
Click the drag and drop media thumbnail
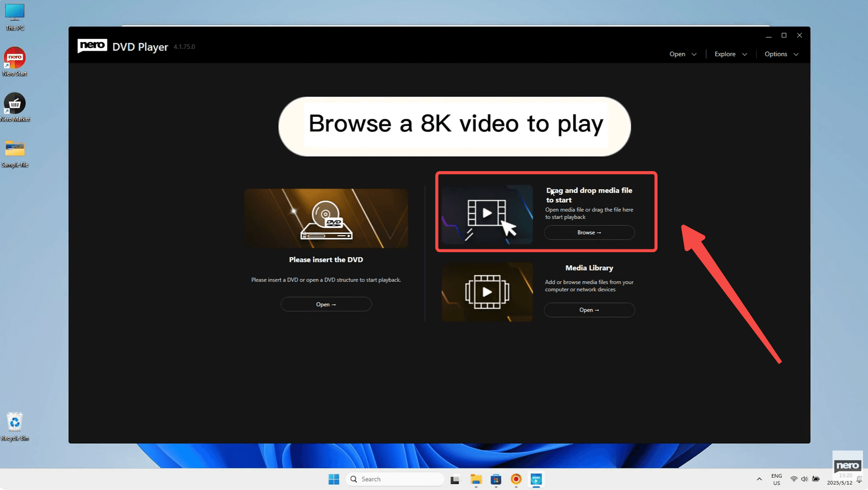click(487, 215)
